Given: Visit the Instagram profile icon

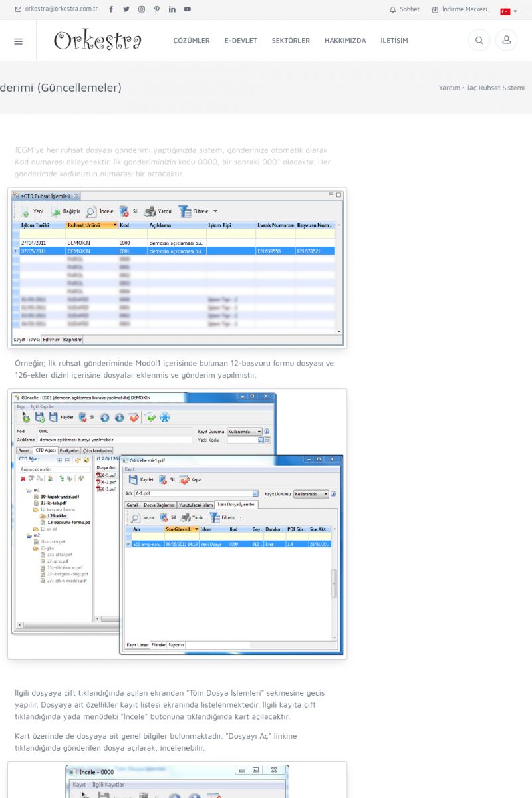Looking at the screenshot, I should click(x=142, y=9).
